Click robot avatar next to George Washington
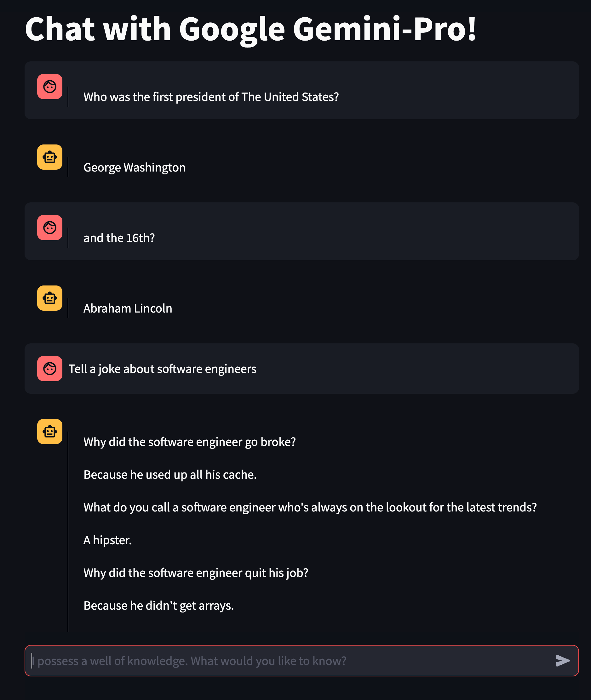The image size is (591, 700). pos(49,157)
